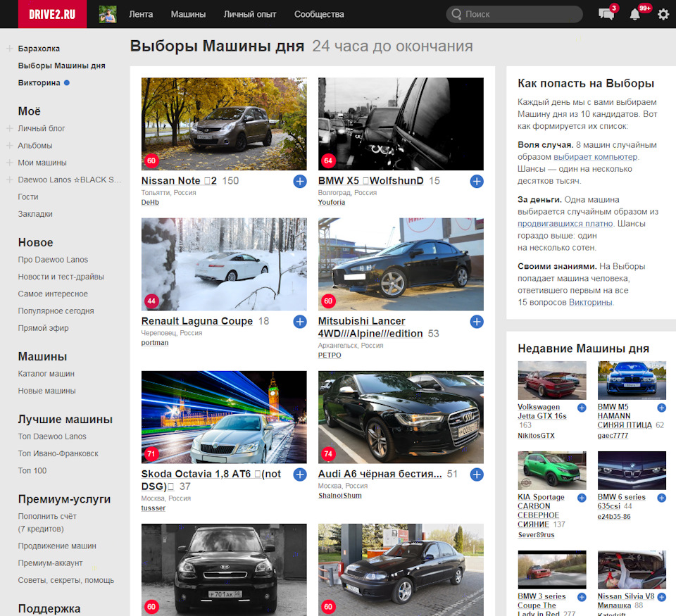Screen dimensions: 676x616
Task: Click the продвигавшихся платно link
Action: [x=565, y=224]
